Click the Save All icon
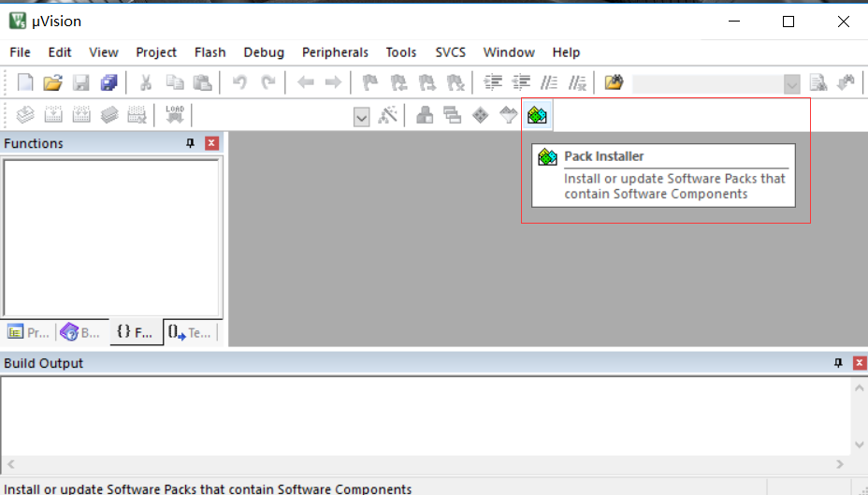Screen dimensions: 868x495 tap(109, 83)
